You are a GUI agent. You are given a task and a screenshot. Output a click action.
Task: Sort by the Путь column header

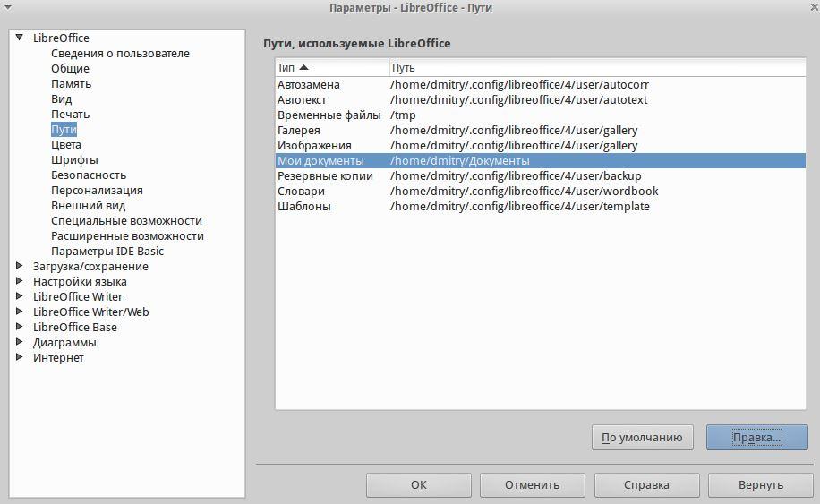pyautogui.click(x=598, y=67)
